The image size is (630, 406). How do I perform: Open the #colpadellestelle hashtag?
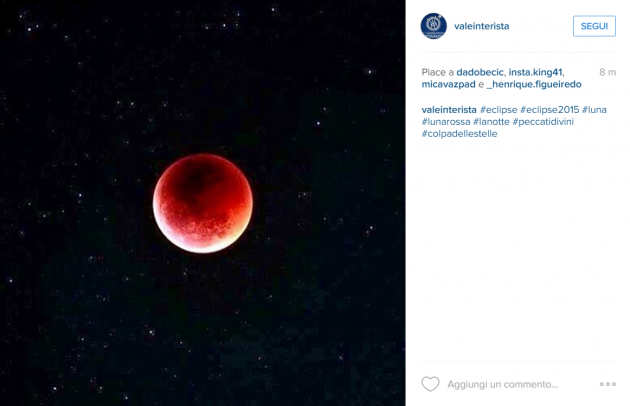pyautogui.click(x=459, y=134)
